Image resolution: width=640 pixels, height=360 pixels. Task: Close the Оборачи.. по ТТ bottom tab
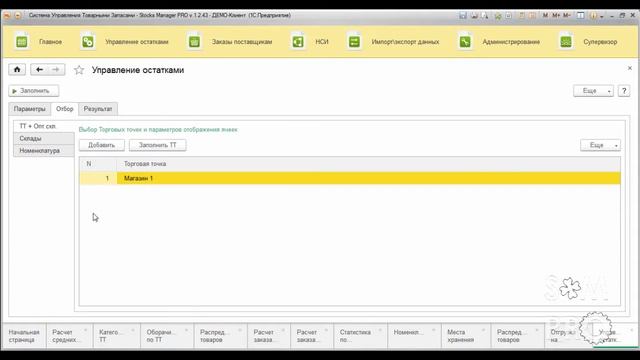pos(187,330)
